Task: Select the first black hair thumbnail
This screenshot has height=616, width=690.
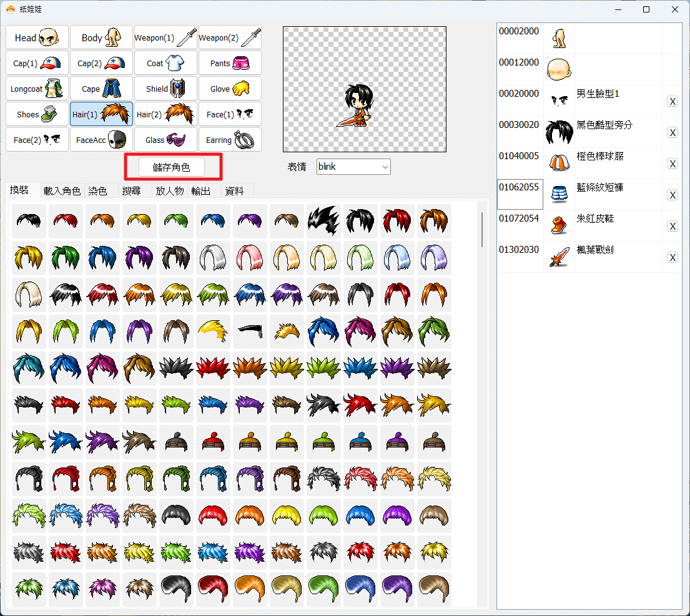Action: coord(29,221)
